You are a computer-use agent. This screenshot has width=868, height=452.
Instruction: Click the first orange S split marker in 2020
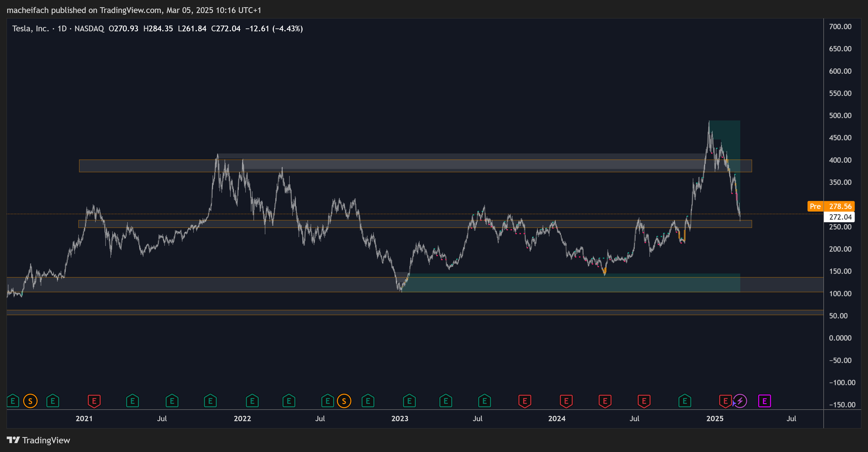point(30,401)
